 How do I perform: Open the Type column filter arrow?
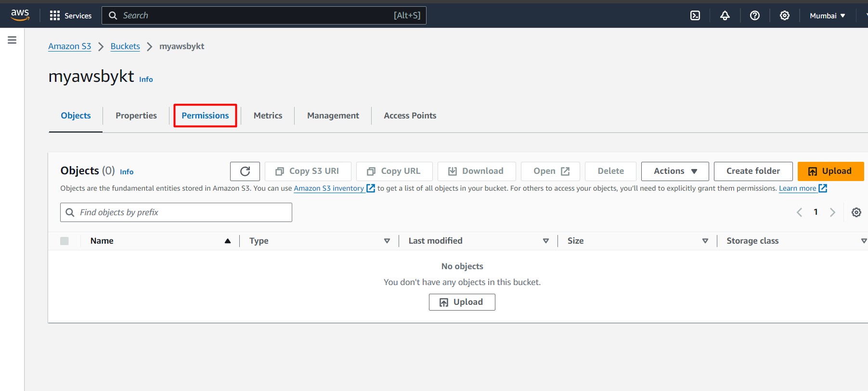[x=387, y=241]
